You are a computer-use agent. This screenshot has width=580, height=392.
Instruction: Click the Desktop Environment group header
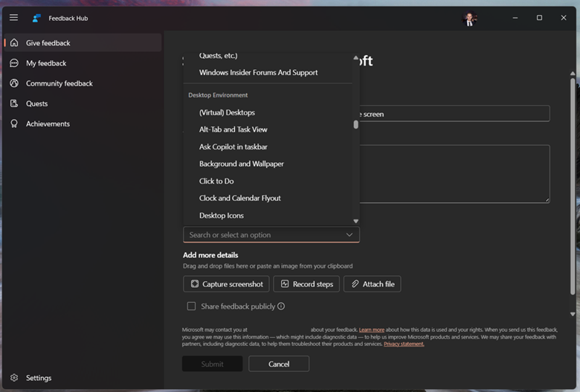218,95
